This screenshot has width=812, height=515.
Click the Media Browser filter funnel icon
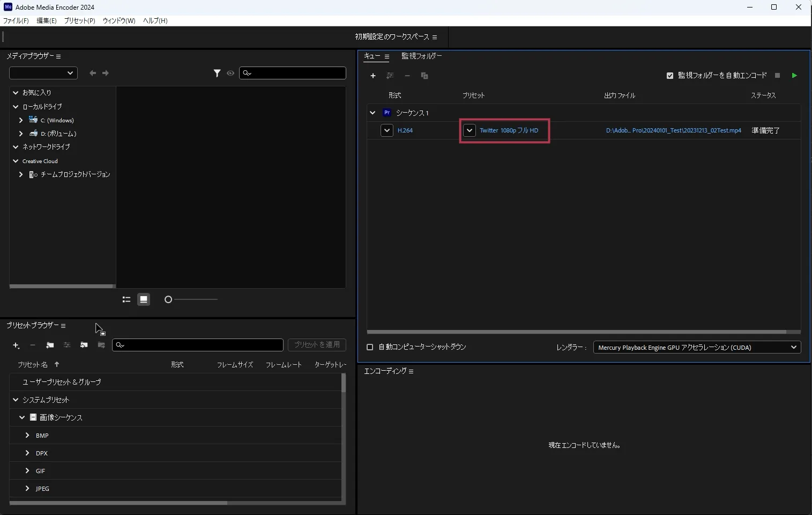point(217,73)
